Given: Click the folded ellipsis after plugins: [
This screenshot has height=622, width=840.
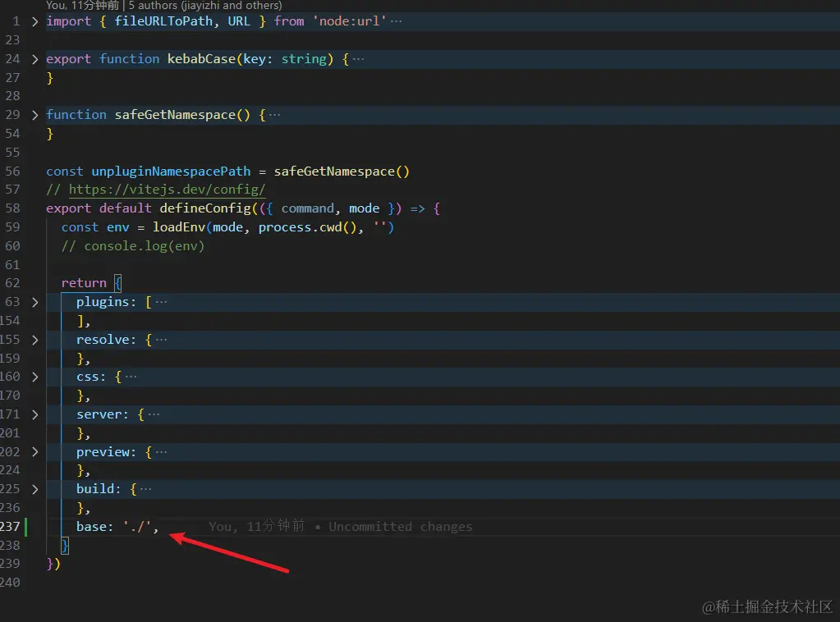Looking at the screenshot, I should pos(161,303).
